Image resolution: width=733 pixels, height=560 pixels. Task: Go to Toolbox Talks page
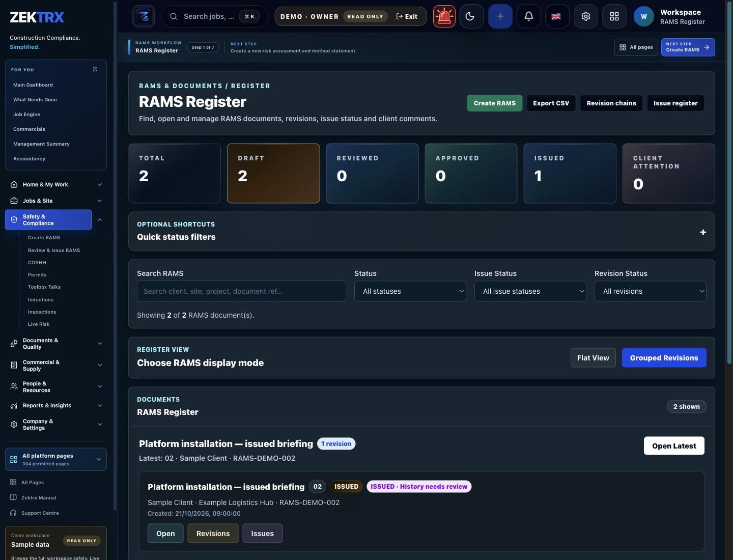(44, 287)
